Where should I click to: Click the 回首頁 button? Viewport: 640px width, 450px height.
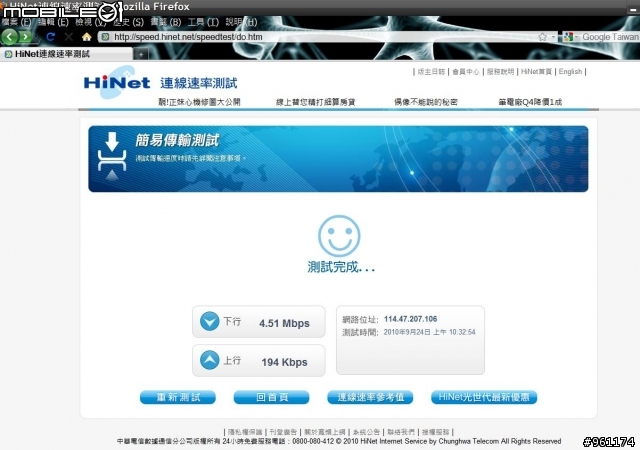pos(271,397)
